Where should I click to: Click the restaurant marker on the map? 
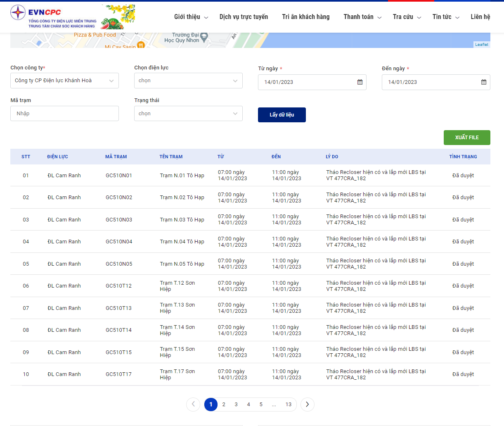(141, 45)
